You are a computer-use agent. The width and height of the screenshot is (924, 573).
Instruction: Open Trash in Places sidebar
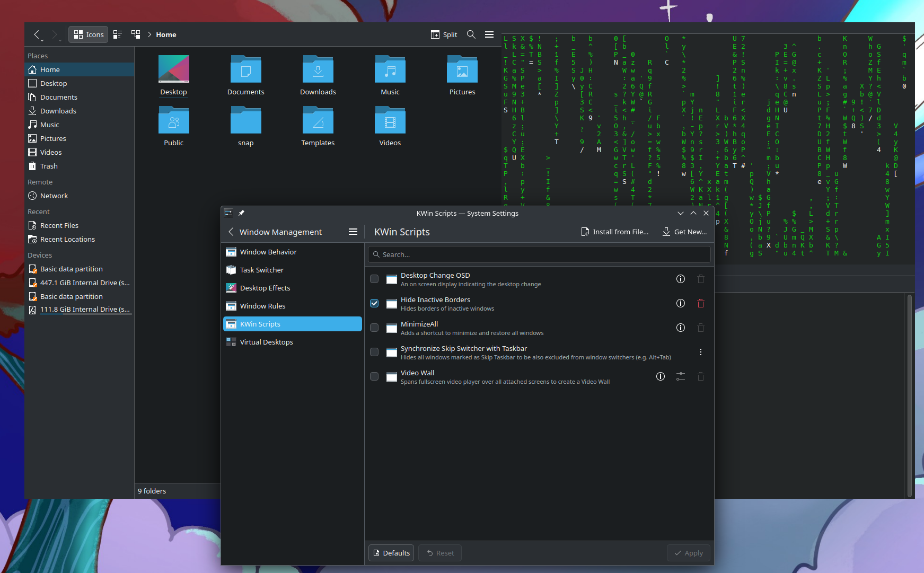point(80,166)
